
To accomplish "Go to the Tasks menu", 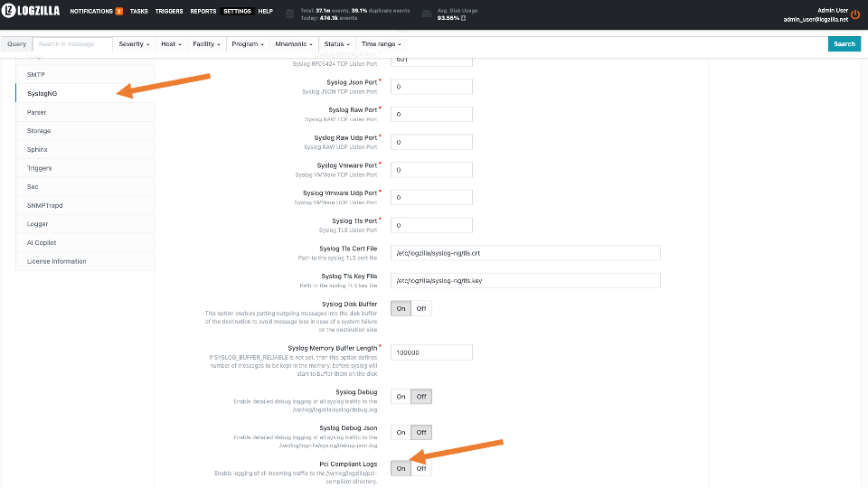I will [139, 11].
